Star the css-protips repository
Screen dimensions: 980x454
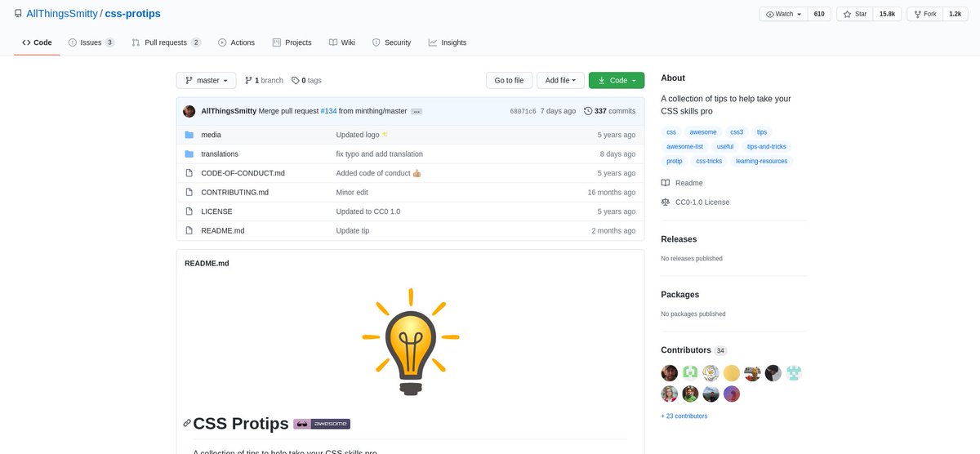[x=854, y=14]
